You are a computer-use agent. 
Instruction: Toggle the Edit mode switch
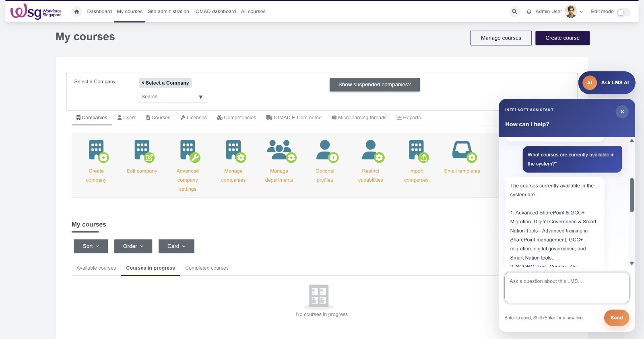pos(623,12)
